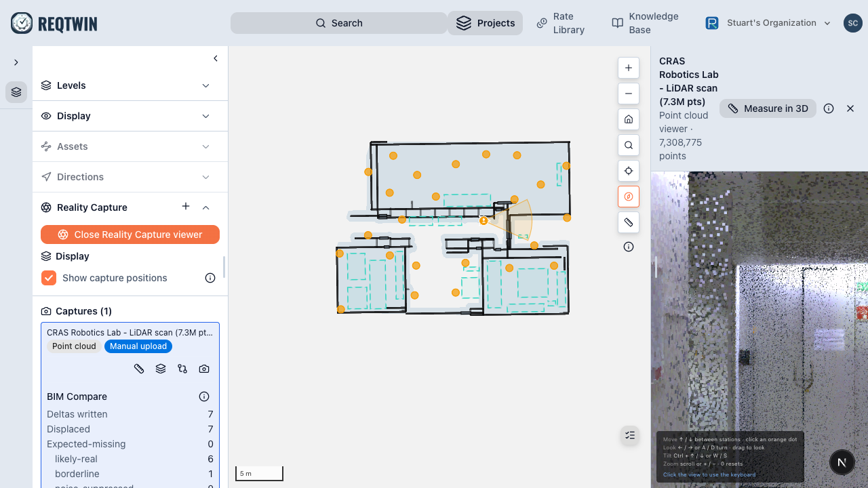The width and height of the screenshot is (868, 488).
Task: Show info for capture positions option
Action: (210, 278)
